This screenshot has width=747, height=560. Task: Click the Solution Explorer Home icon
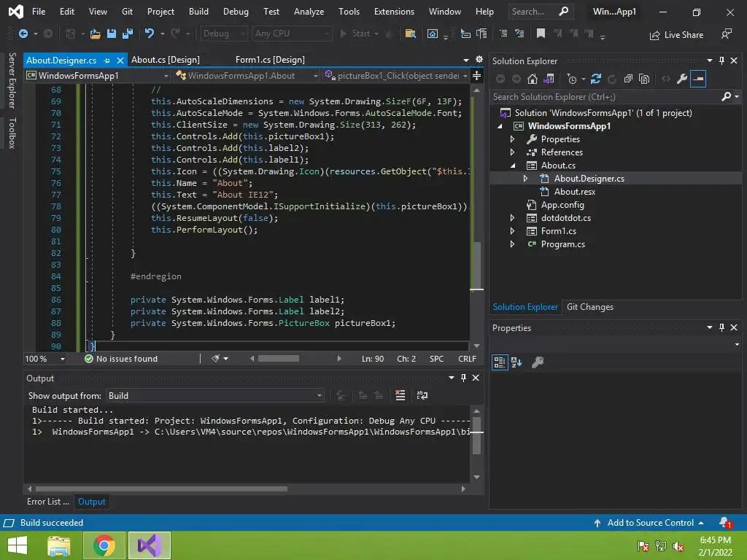pos(533,79)
